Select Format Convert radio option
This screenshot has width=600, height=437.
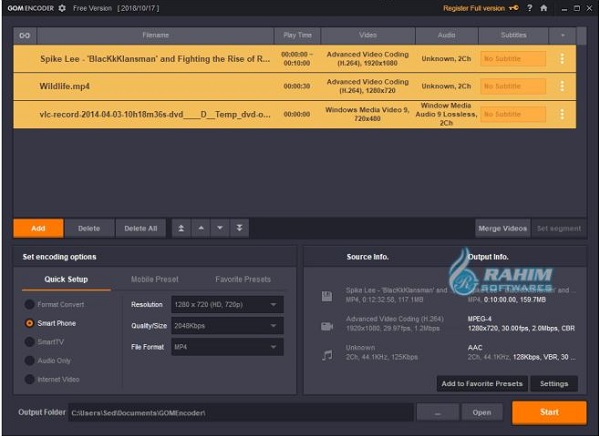coord(29,305)
